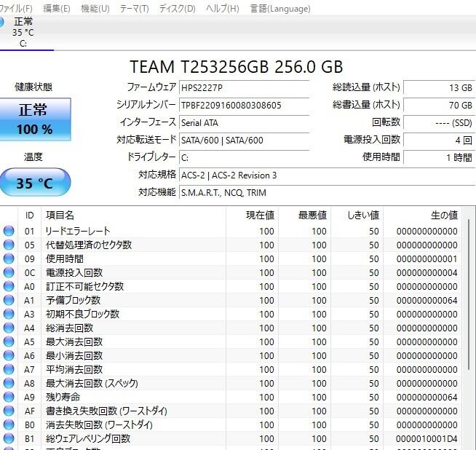This screenshot has height=450, width=476.
Task: Click the total host reads value 13 GB
Action: 439,88
